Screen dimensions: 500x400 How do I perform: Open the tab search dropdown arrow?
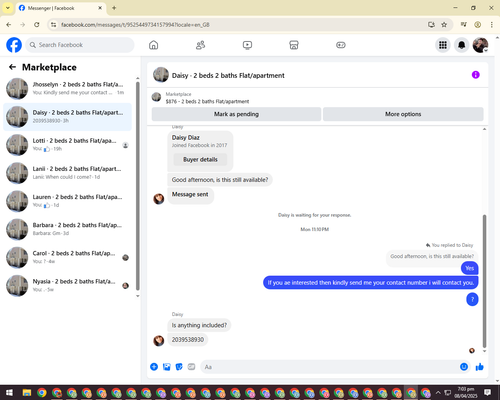click(8, 8)
